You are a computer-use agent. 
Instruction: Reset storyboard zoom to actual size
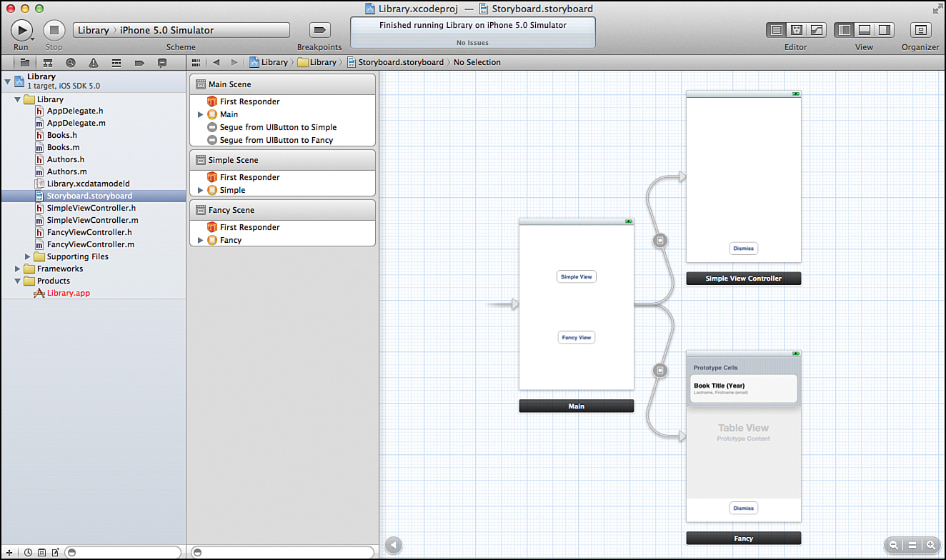pyautogui.click(x=912, y=545)
